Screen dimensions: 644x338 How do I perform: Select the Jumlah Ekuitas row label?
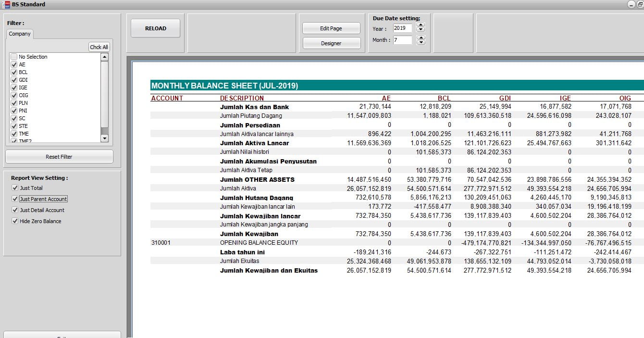(239, 261)
